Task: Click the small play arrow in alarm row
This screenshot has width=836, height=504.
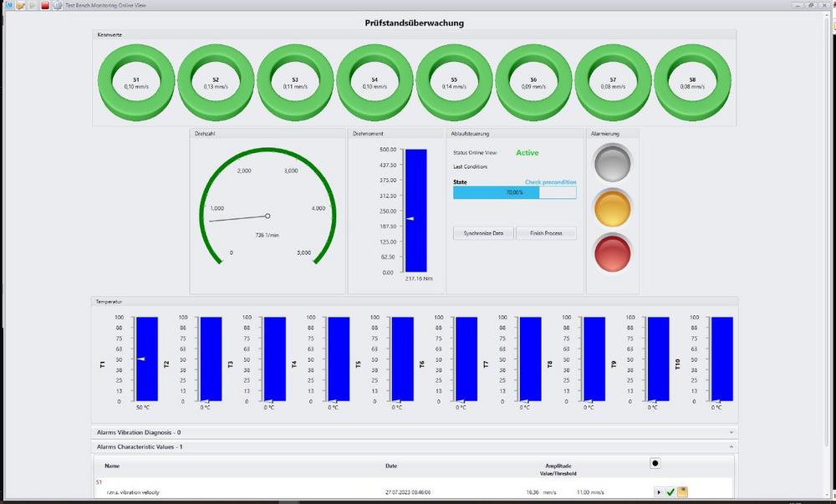Action: click(659, 492)
